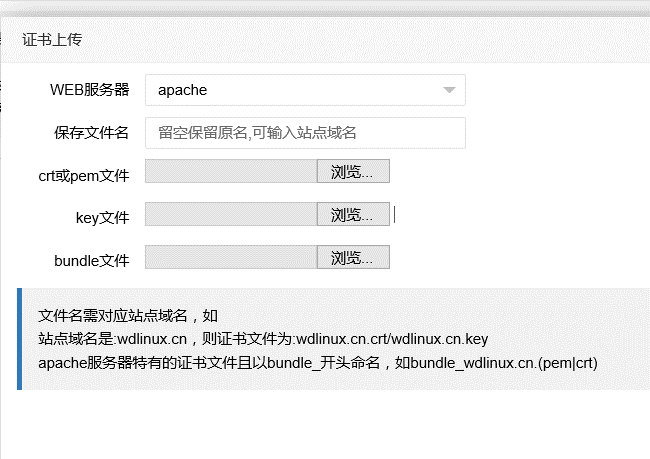The image size is (650, 459).
Task: Click 浏览 button for crt或pem文件
Action: pos(353,171)
